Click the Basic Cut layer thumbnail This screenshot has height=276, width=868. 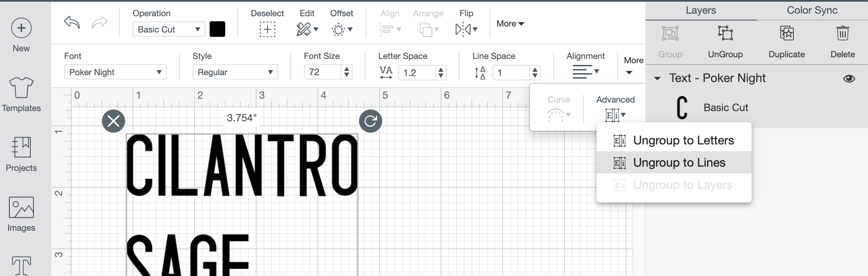682,107
